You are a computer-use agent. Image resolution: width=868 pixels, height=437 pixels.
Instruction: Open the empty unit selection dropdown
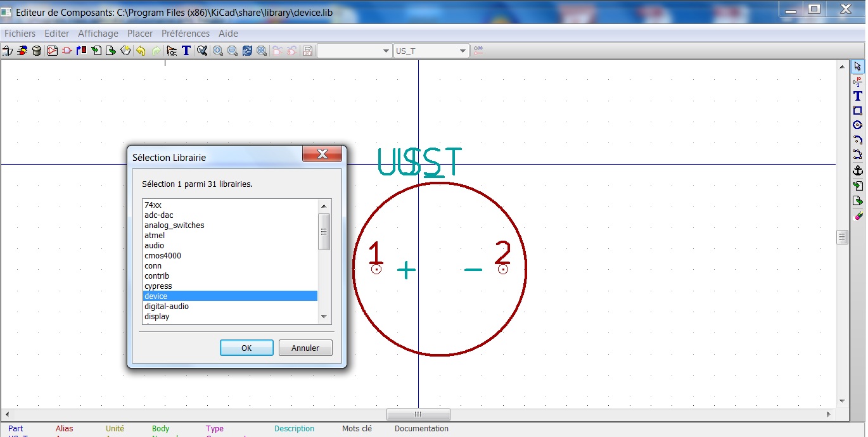click(354, 51)
